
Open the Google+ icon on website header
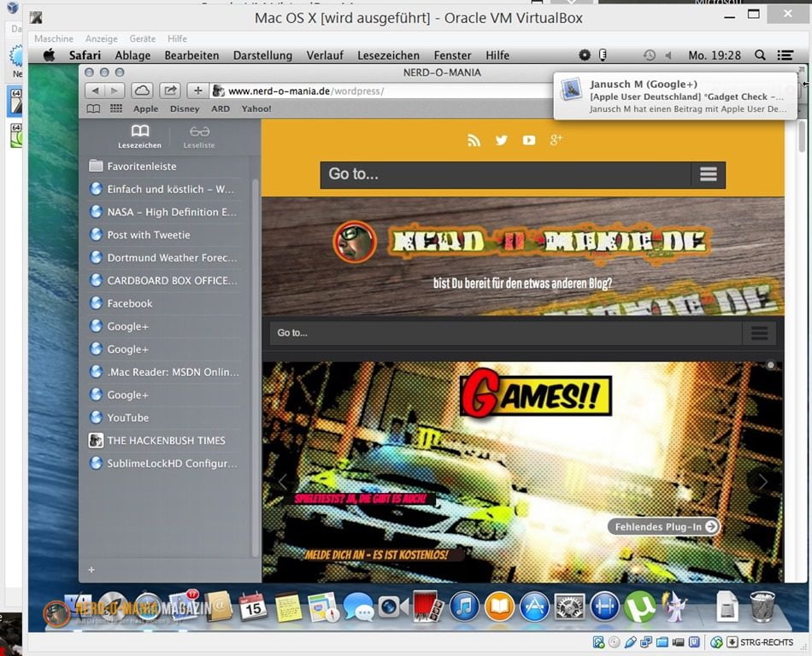(556, 140)
